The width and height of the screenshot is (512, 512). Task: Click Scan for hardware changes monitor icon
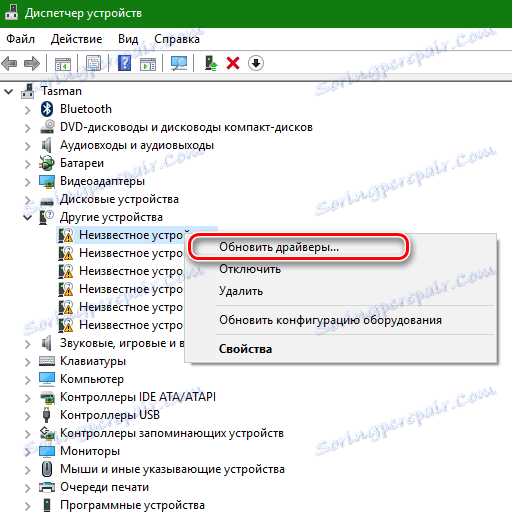[179, 63]
